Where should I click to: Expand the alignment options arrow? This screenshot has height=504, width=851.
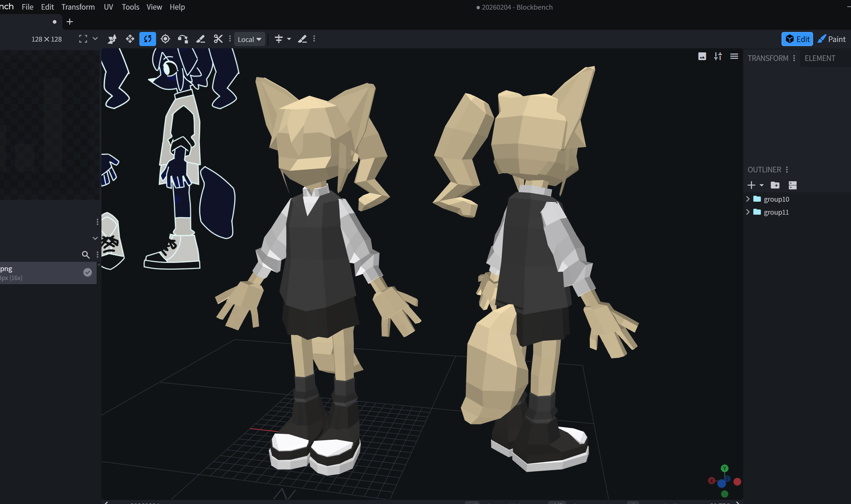coord(289,39)
